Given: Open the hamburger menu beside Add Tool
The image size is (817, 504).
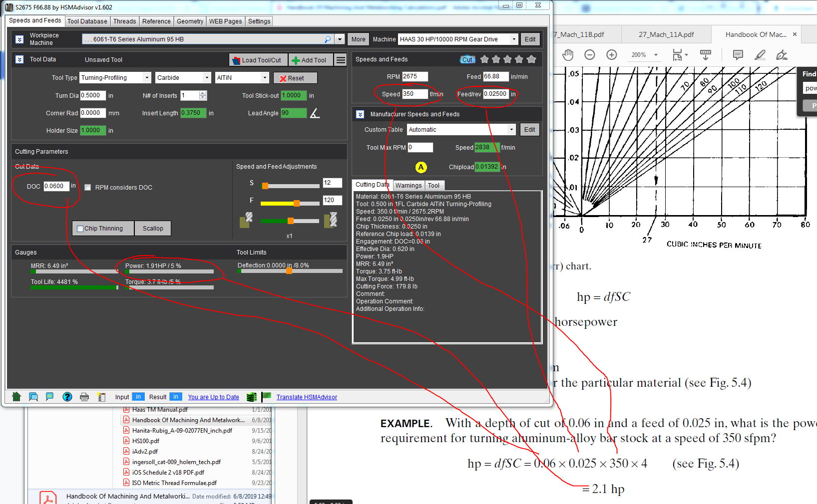Looking at the screenshot, I should (341, 60).
